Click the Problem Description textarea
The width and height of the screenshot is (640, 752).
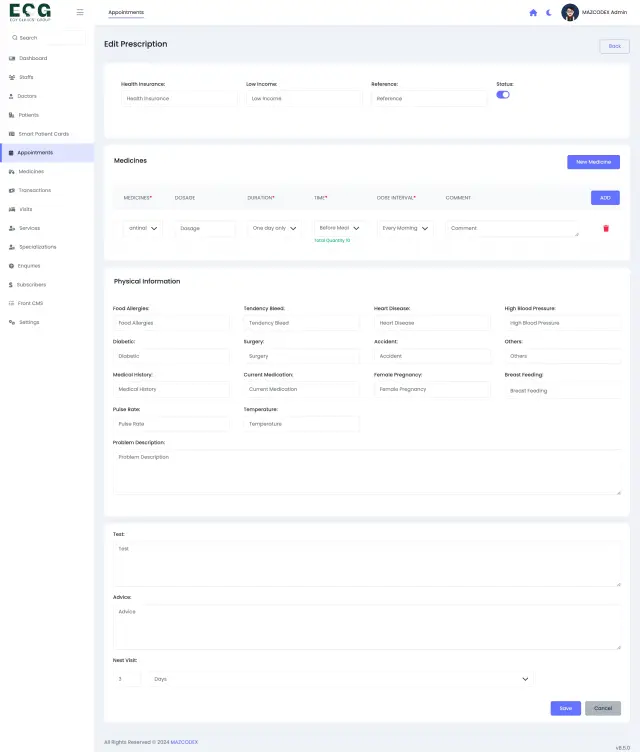pyautogui.click(x=367, y=472)
